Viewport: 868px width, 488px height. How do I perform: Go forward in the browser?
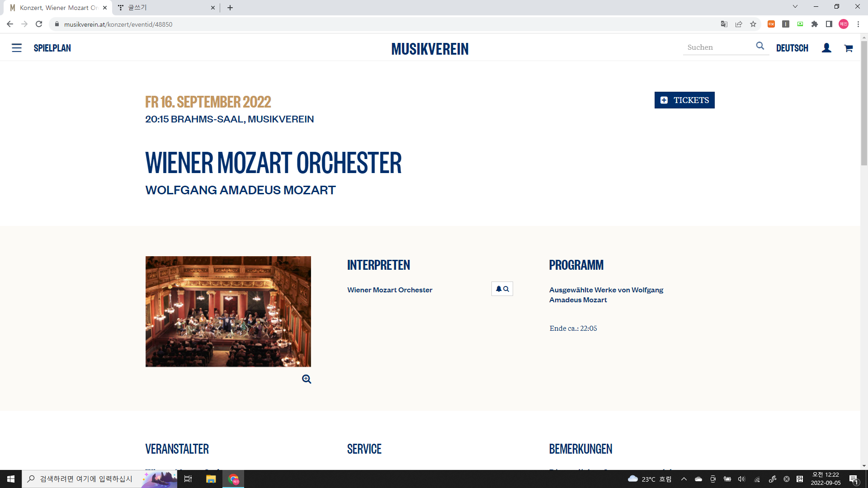(24, 24)
